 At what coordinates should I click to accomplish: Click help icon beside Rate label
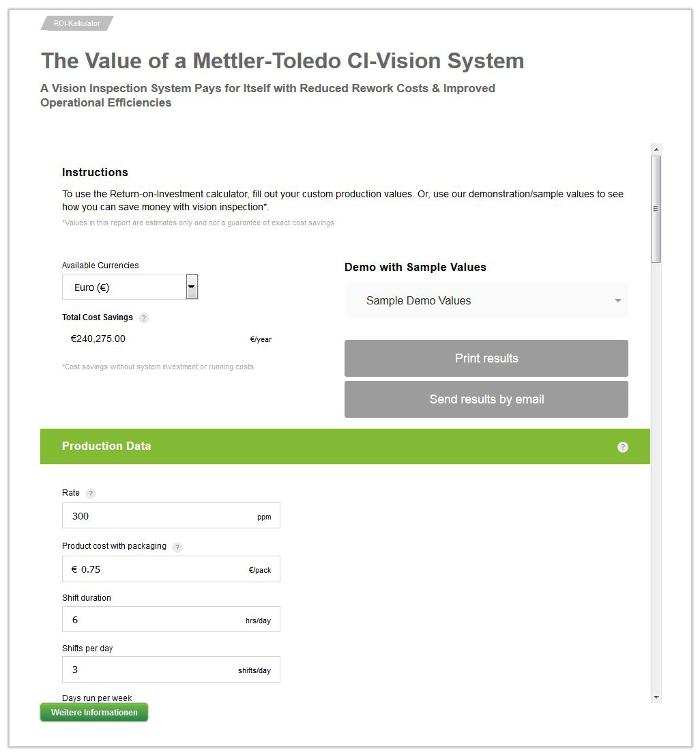pyautogui.click(x=91, y=494)
